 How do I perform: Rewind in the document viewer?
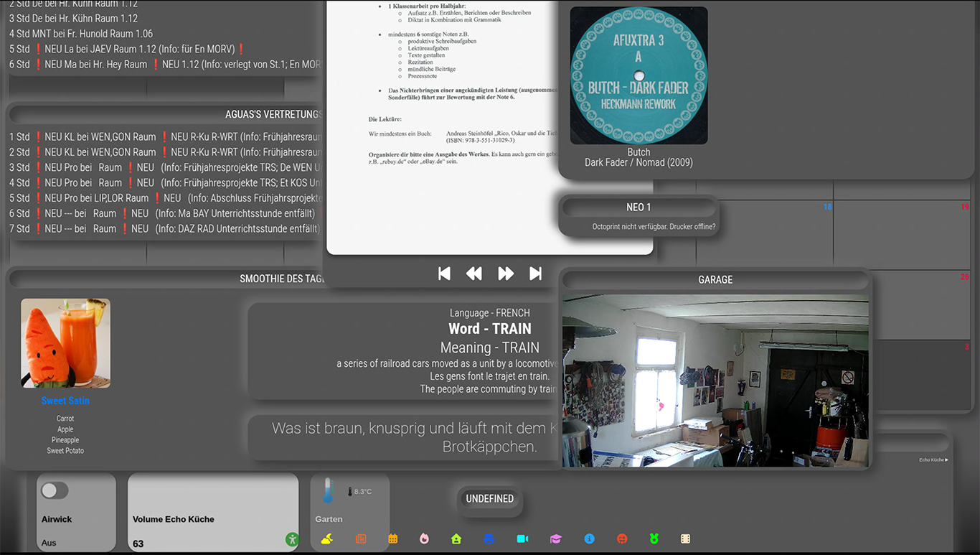[x=474, y=274]
